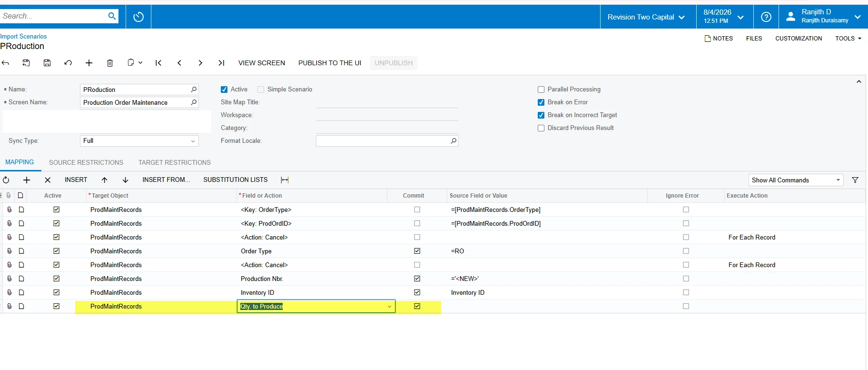Screen dimensions: 868x370
Task: Click the back arrow in form toolbar
Action: pos(6,63)
